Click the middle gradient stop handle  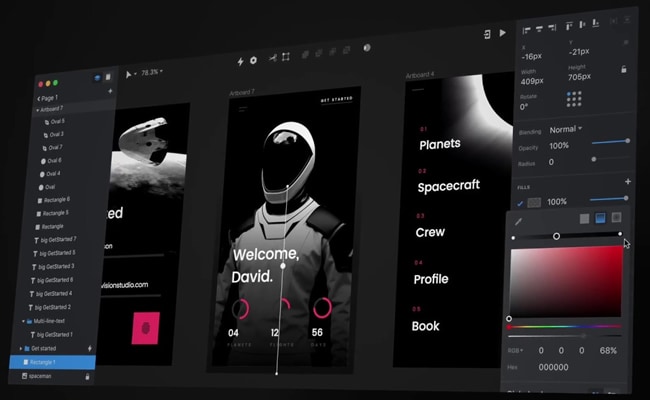point(556,236)
